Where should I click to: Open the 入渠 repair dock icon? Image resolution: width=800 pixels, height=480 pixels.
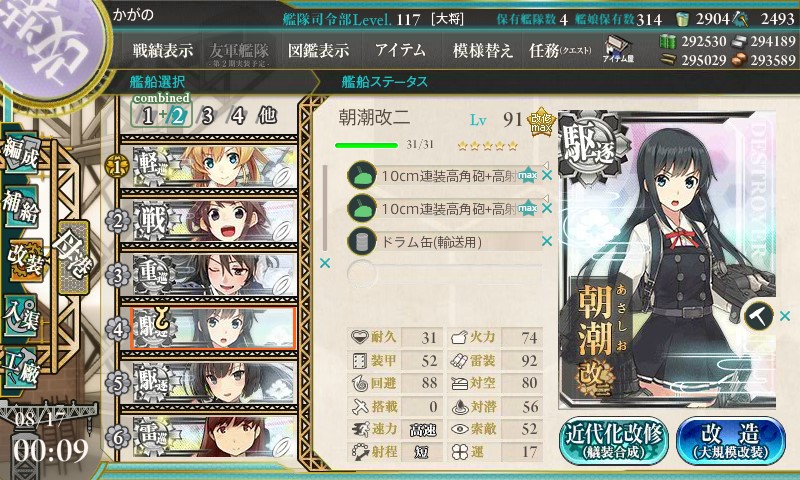[x=21, y=316]
